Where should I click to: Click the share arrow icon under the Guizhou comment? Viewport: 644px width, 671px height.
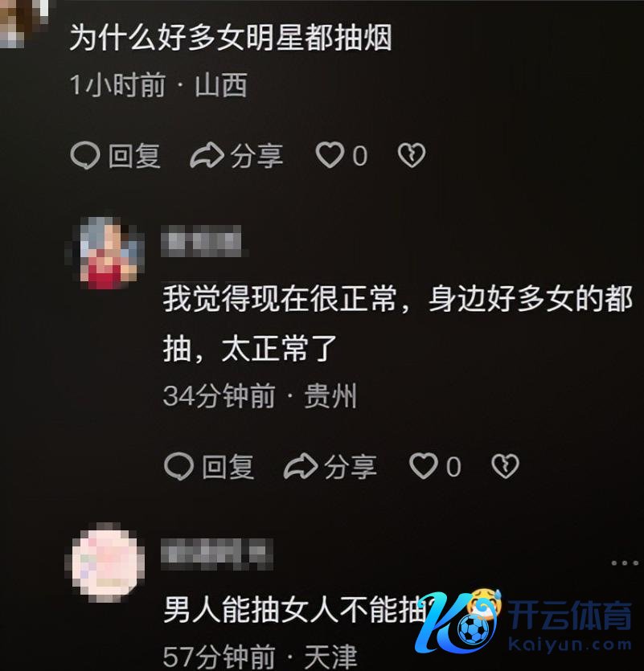click(301, 466)
